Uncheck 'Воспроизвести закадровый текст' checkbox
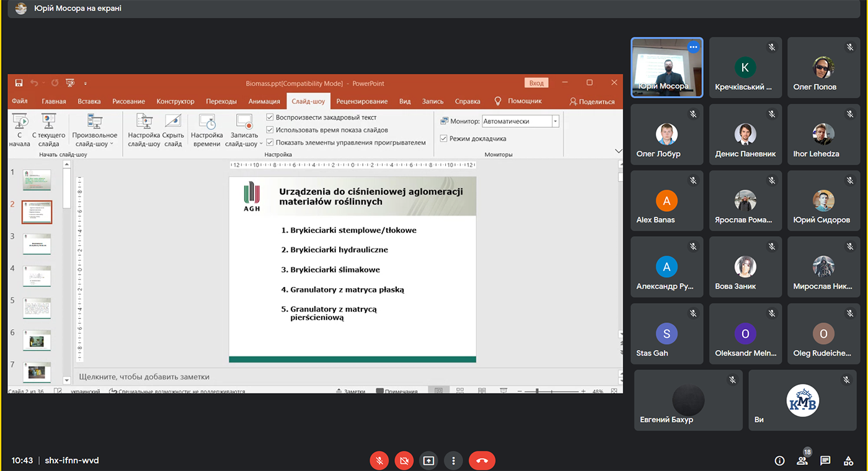 (x=270, y=117)
